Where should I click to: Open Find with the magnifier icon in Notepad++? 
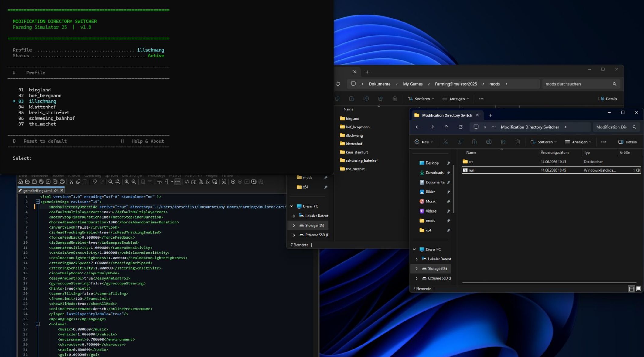point(111,182)
